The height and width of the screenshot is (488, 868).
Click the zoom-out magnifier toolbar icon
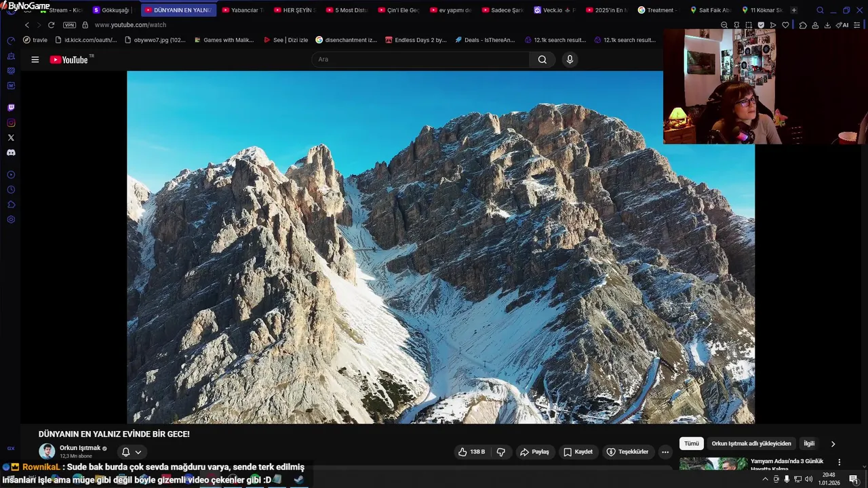[724, 25]
